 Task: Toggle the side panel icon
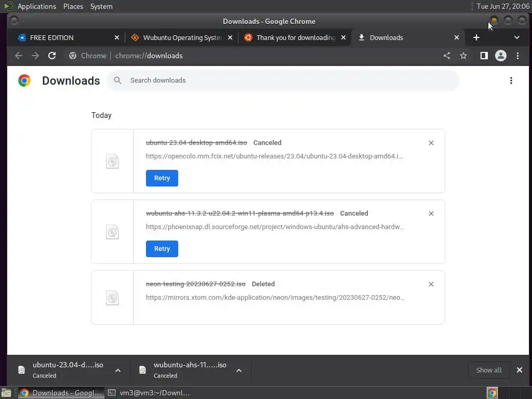tap(484, 56)
